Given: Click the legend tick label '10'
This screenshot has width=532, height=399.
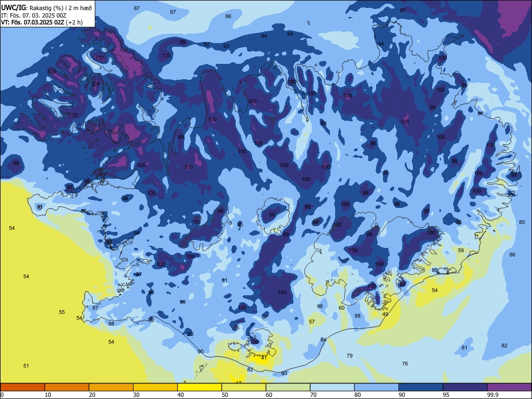Looking at the screenshot, I should coord(48,395).
